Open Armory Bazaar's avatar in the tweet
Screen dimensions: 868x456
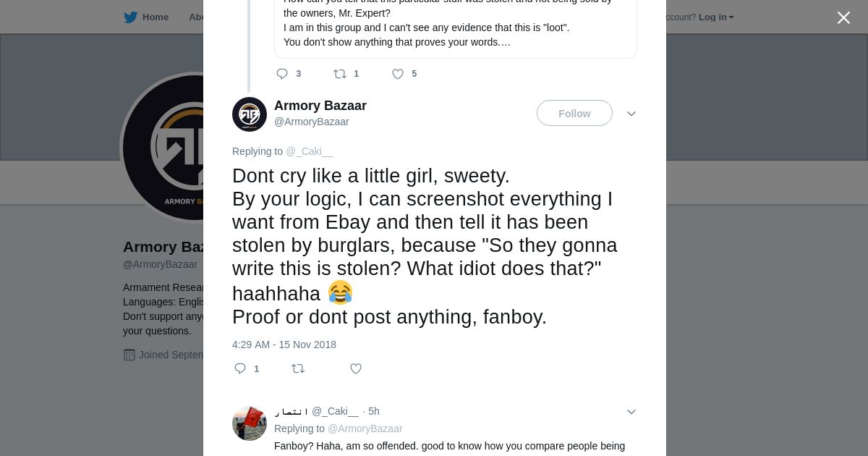tap(250, 114)
